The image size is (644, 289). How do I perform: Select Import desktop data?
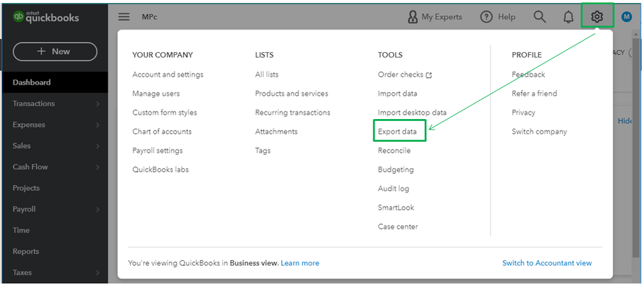pyautogui.click(x=412, y=113)
